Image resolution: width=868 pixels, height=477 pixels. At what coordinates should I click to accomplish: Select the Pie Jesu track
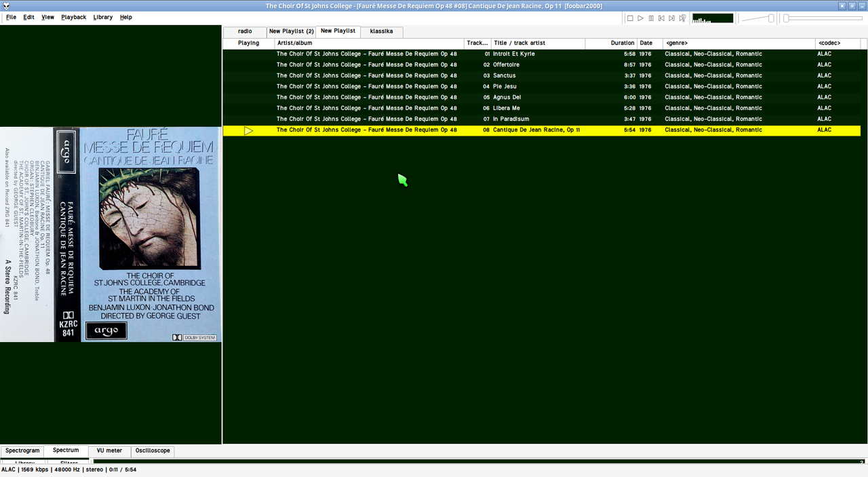click(x=542, y=86)
